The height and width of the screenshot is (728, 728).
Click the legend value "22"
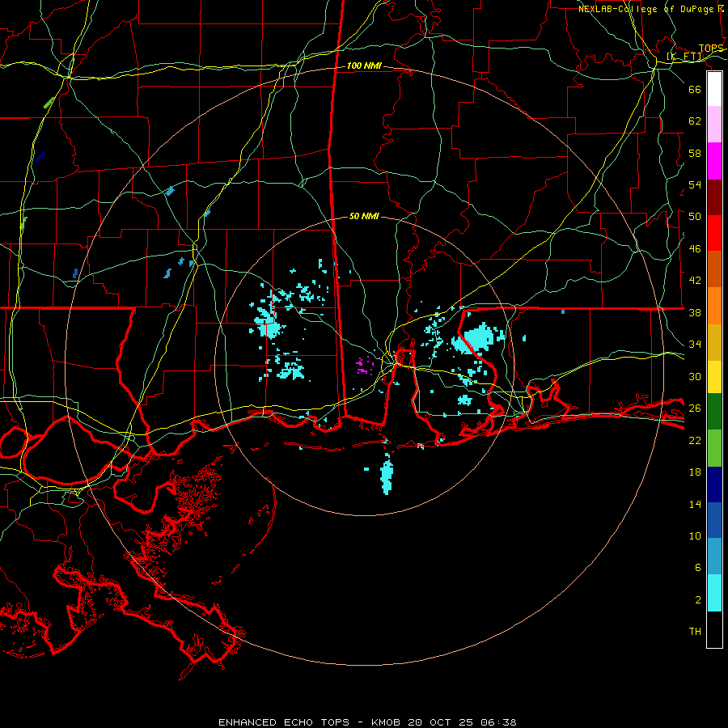click(695, 440)
